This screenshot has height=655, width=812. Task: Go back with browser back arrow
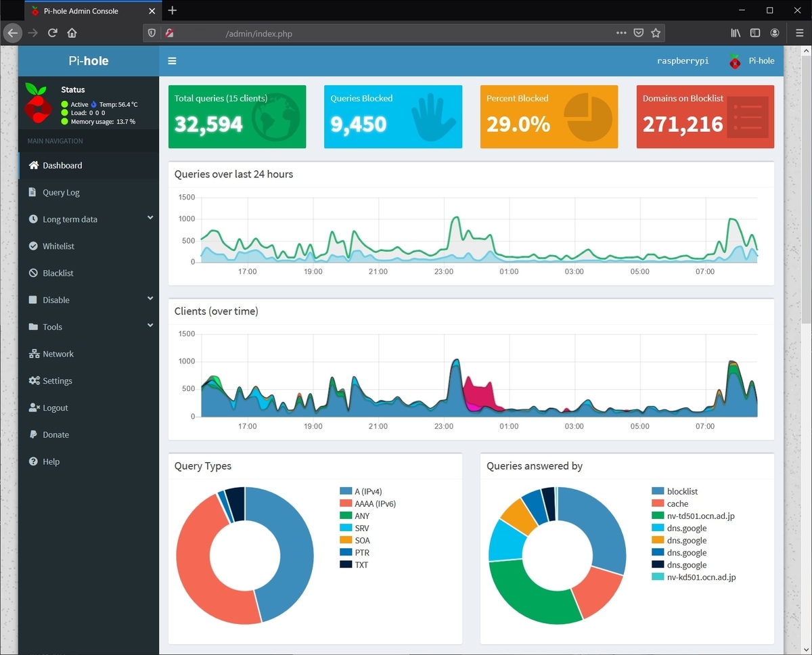click(x=12, y=32)
